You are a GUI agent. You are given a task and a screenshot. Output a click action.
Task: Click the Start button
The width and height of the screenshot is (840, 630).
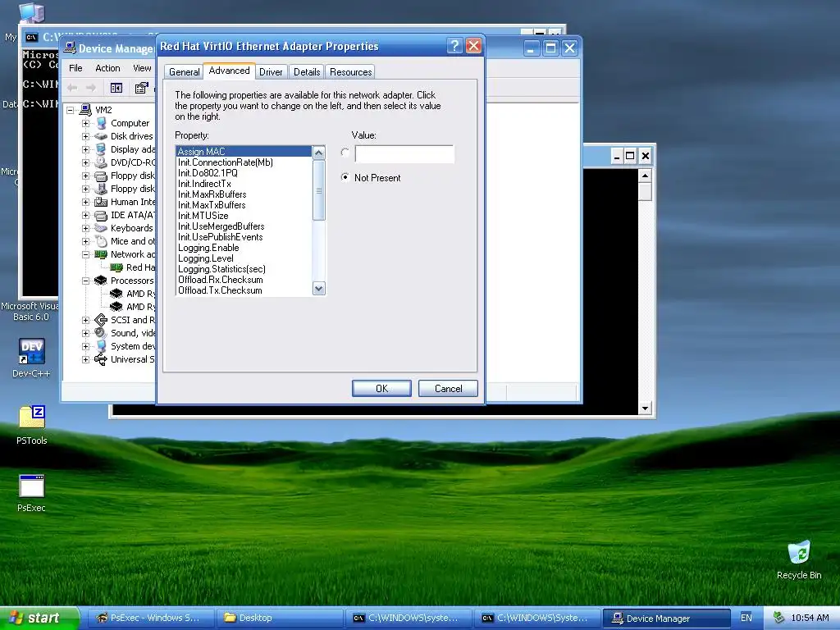(x=39, y=618)
